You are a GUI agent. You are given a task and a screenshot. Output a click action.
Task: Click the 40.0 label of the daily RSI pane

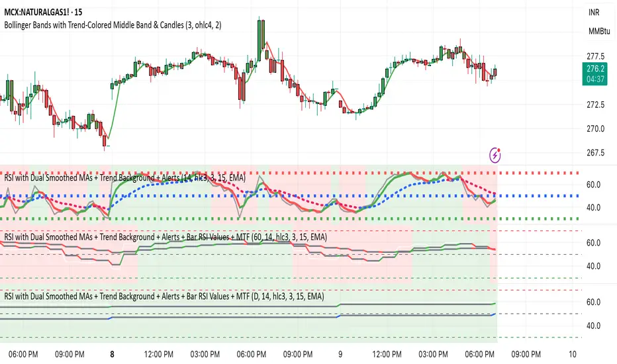pyautogui.click(x=593, y=326)
